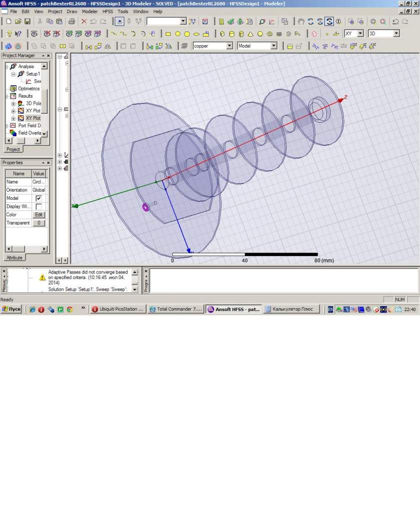
Task: Select the Draw circle tool
Action: (x=178, y=34)
